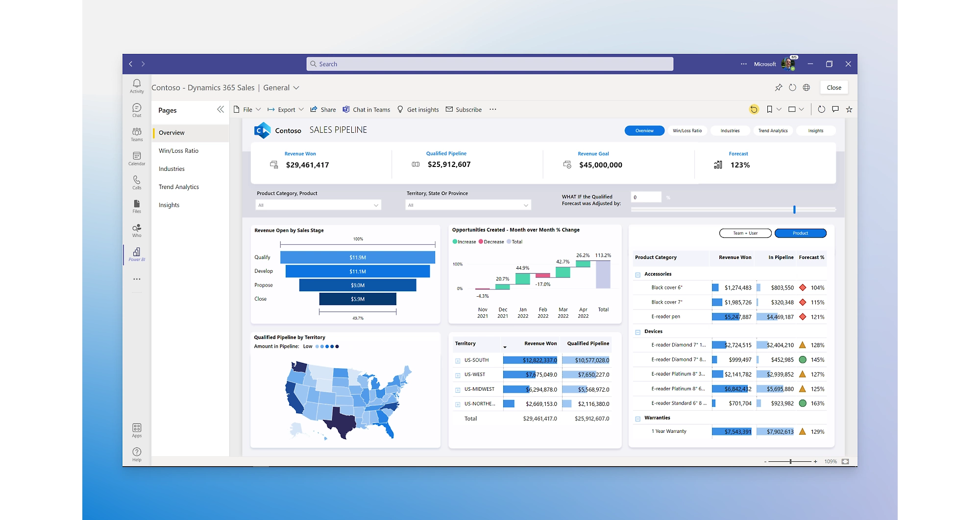Screen dimensions: 980x520
Task: Collapse the Warranties category
Action: [638, 419]
